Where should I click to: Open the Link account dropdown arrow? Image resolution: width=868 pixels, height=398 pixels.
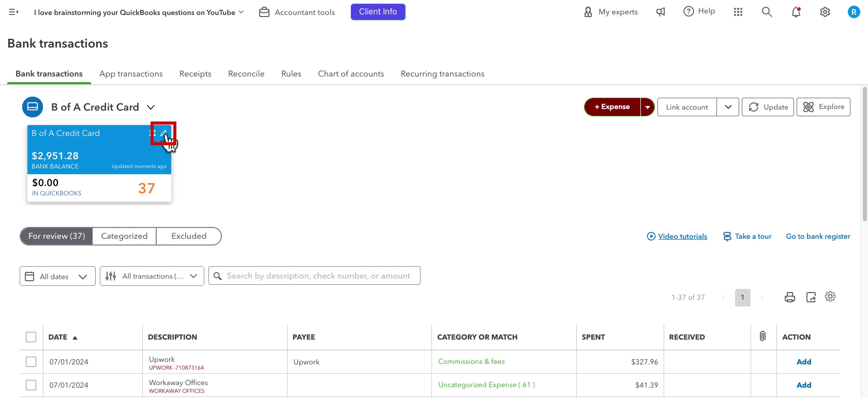coord(728,107)
